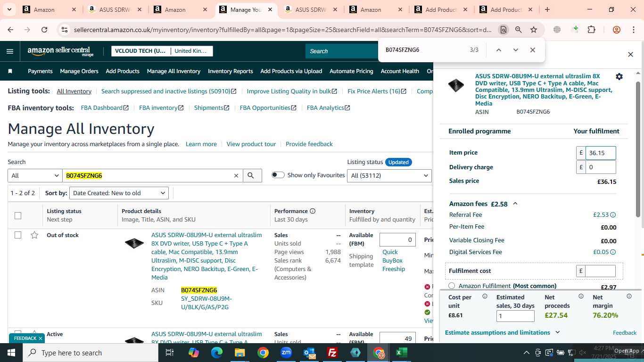Open SKU SY_SDRW-08U9M-U/BLK/G/AS/P2G link

(x=206, y=303)
